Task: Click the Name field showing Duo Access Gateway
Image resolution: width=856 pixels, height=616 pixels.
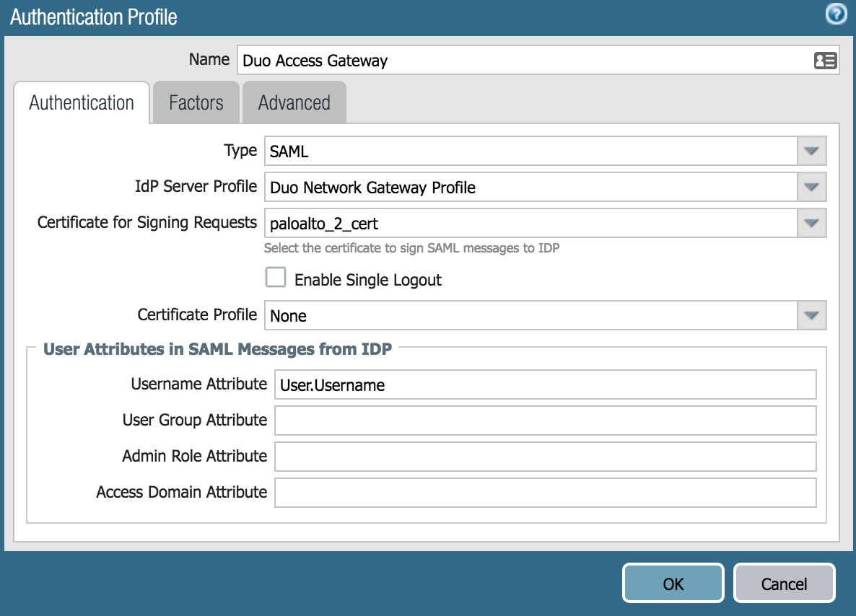Action: point(505,61)
